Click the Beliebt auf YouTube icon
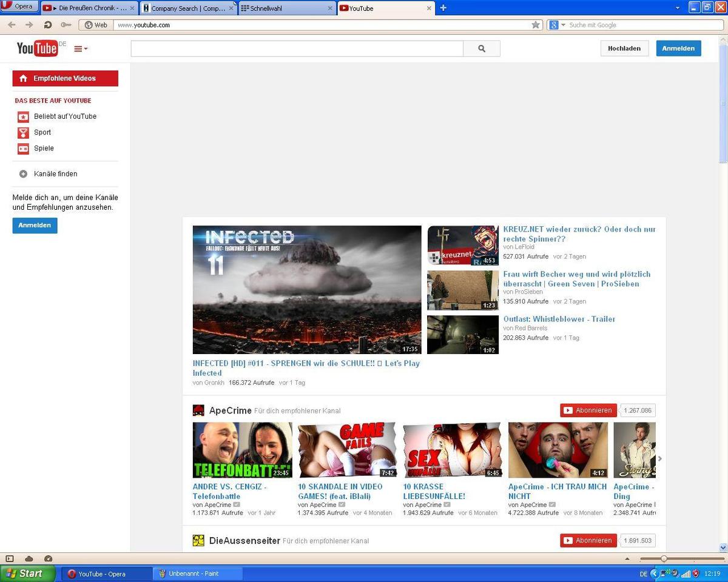The width and height of the screenshot is (728, 582). tap(23, 116)
